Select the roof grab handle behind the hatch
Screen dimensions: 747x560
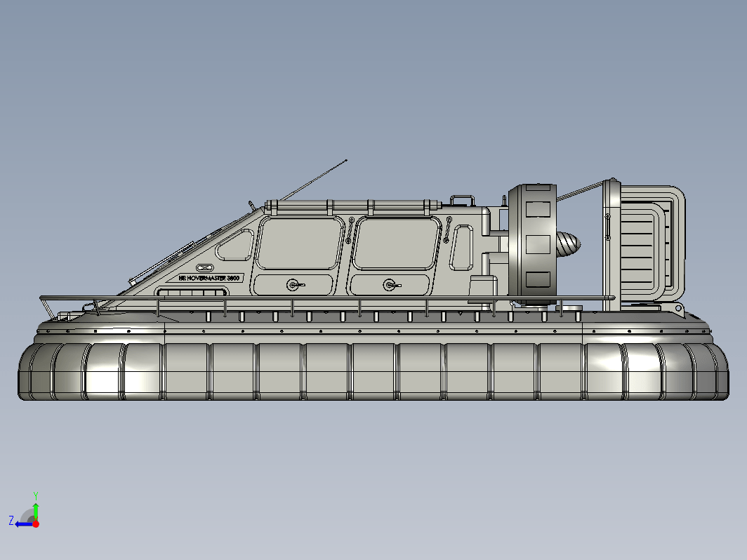pyautogui.click(x=462, y=200)
